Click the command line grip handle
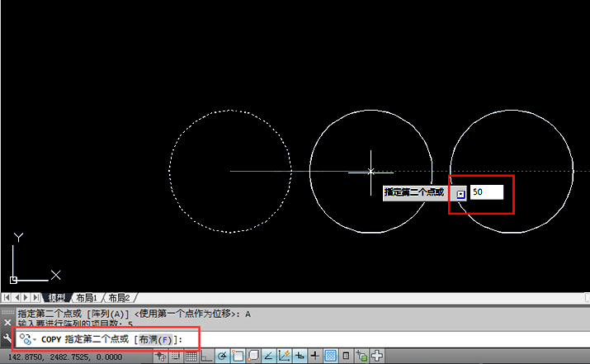Viewport: 590px width, 364px height. (7, 312)
